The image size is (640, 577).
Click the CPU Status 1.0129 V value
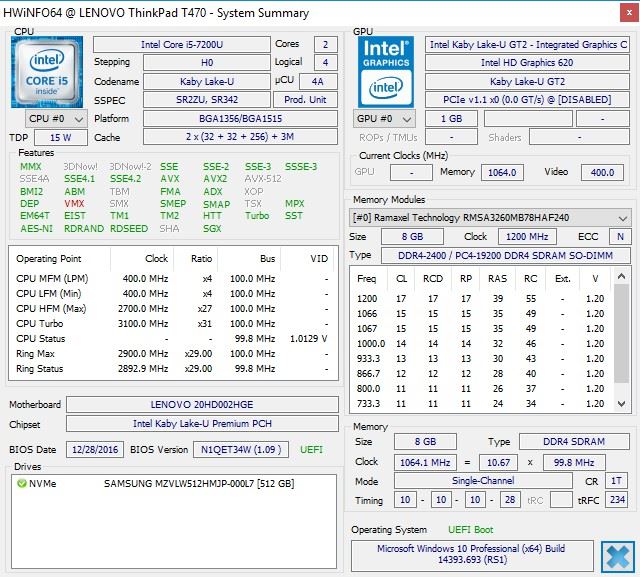pos(309,339)
